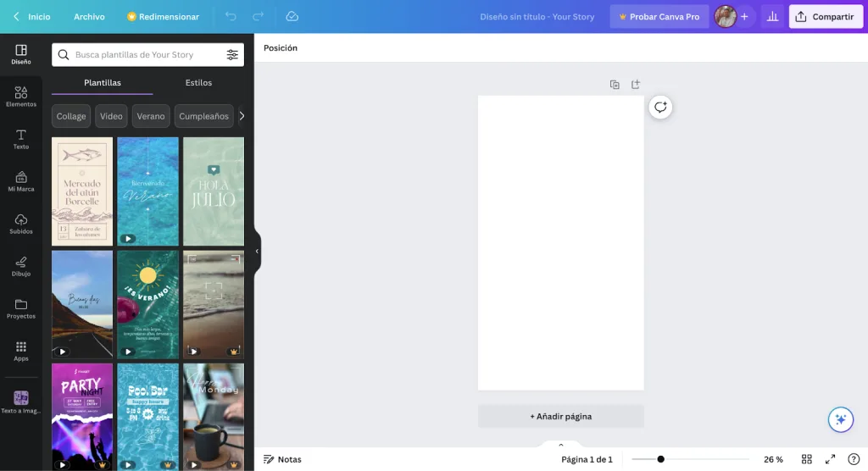Select beach waves video template
Image resolution: width=868 pixels, height=471 pixels.
(214, 304)
